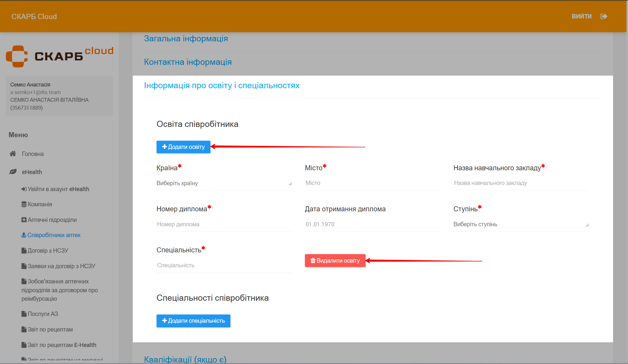Click the sign-in icon for Увійти в акаунт eHealth

[24, 189]
